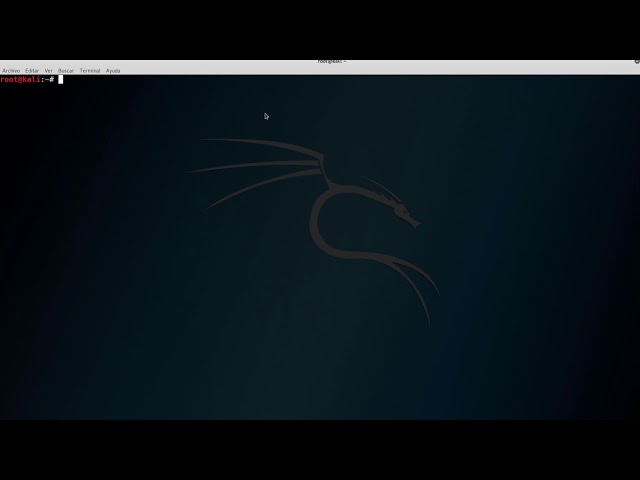Screen dimensions: 640x480
Task: Click the terminal cursor block
Action: (61, 80)
